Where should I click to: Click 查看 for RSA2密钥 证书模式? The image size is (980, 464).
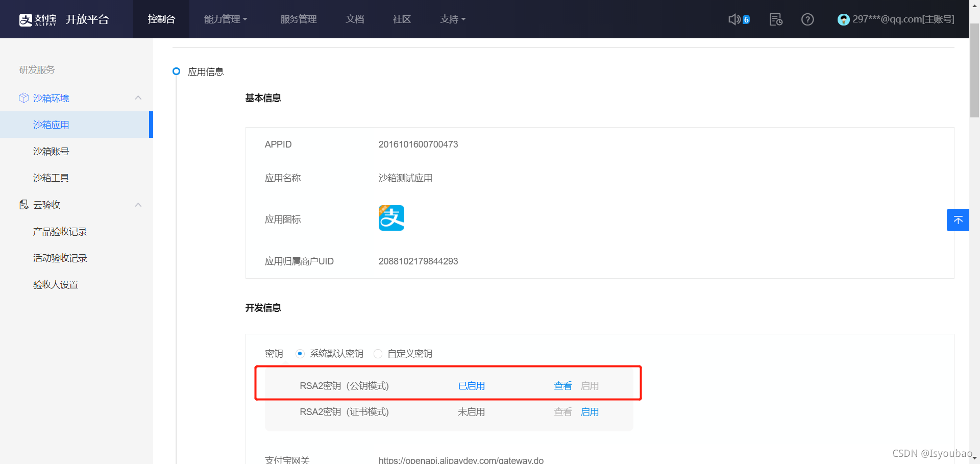click(563, 412)
